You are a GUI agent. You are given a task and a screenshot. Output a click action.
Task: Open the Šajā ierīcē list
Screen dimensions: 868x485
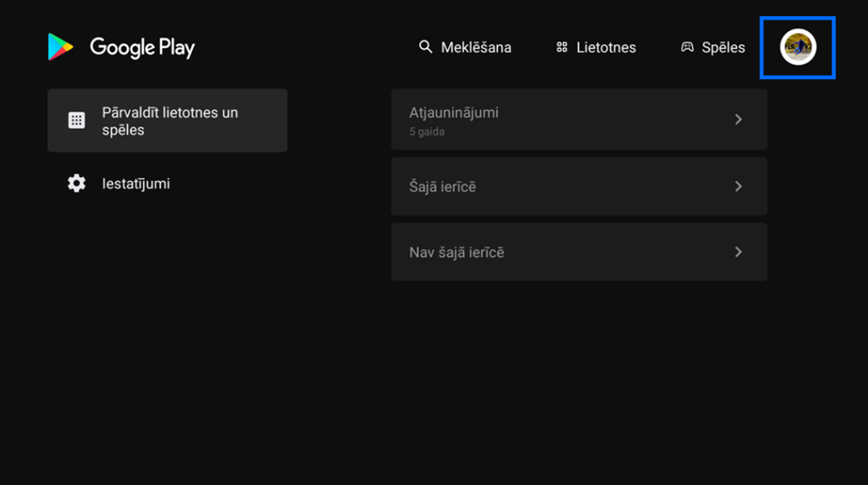pos(579,186)
